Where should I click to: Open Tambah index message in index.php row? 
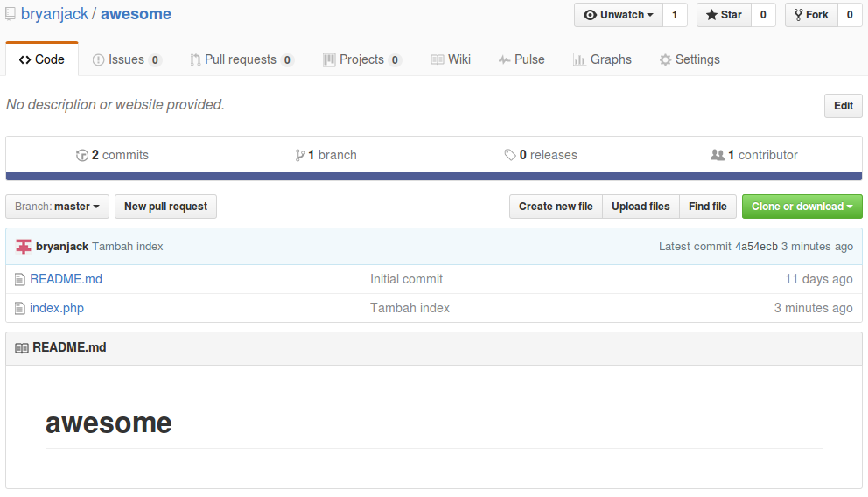click(x=409, y=308)
